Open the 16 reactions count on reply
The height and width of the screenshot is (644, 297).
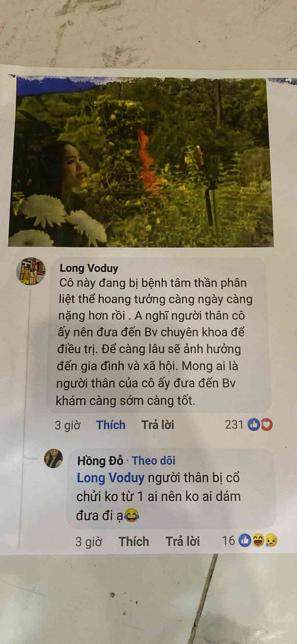tap(229, 541)
